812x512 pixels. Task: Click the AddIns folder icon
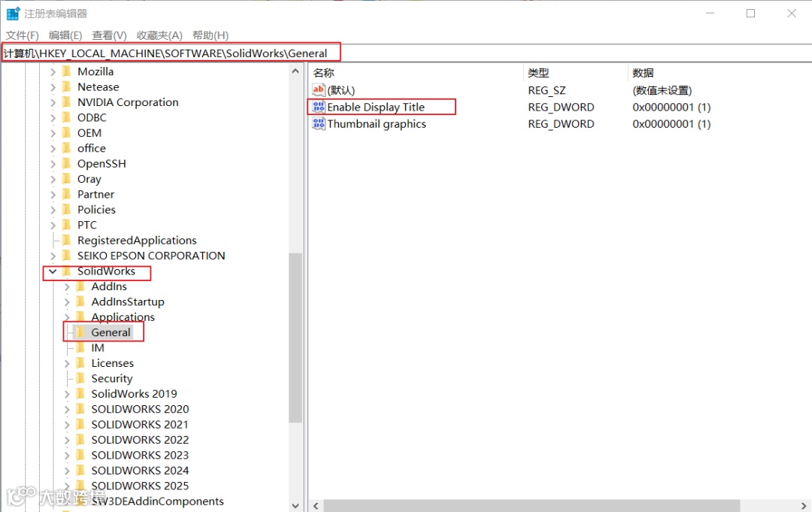(x=80, y=286)
